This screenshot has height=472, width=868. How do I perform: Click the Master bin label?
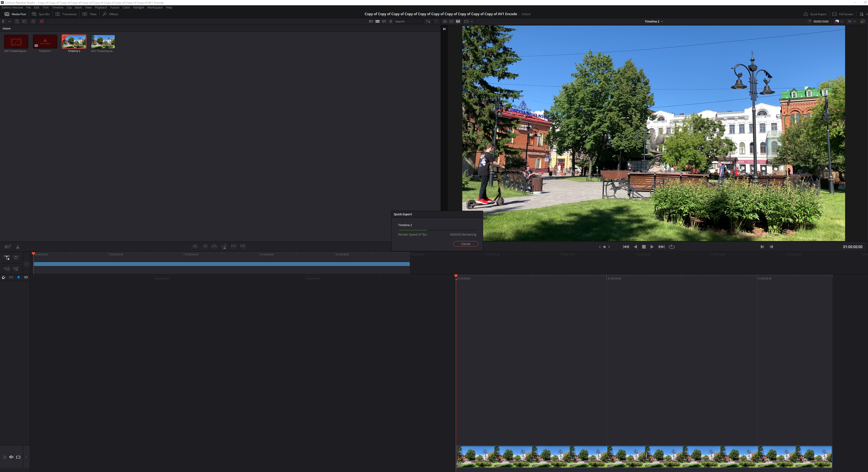coord(7,29)
